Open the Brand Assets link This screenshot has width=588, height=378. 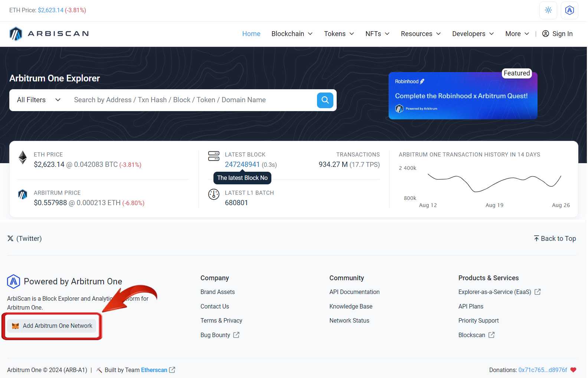218,292
